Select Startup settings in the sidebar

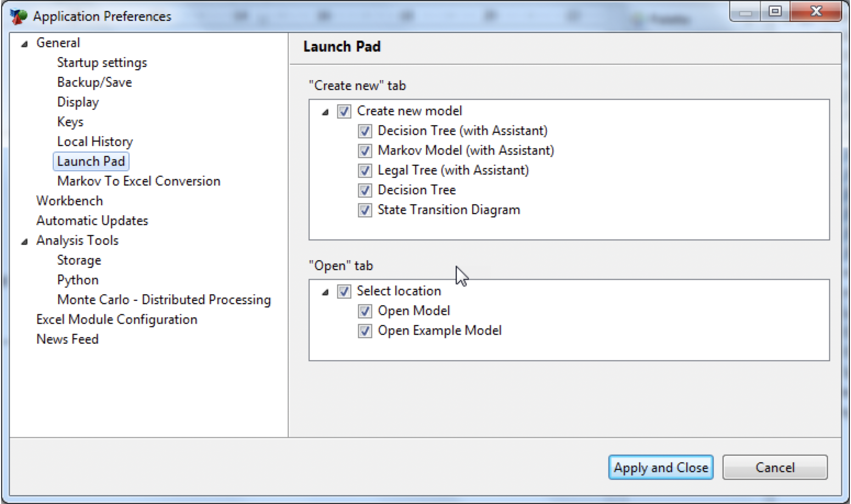click(x=102, y=63)
